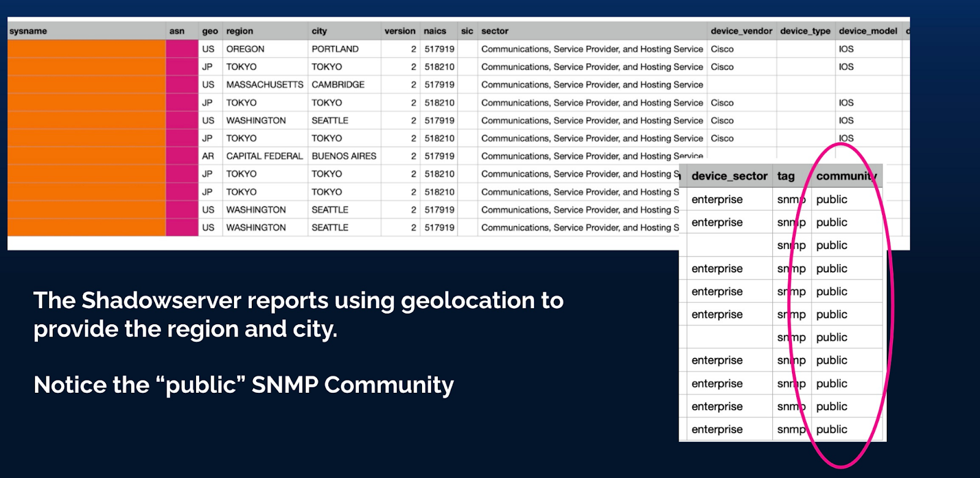Select the "device_model" column header

coord(868,31)
